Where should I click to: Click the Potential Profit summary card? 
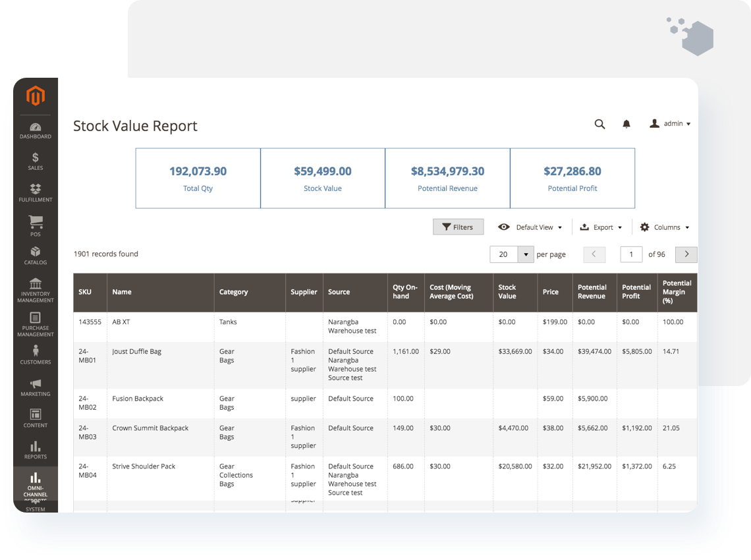coord(572,178)
